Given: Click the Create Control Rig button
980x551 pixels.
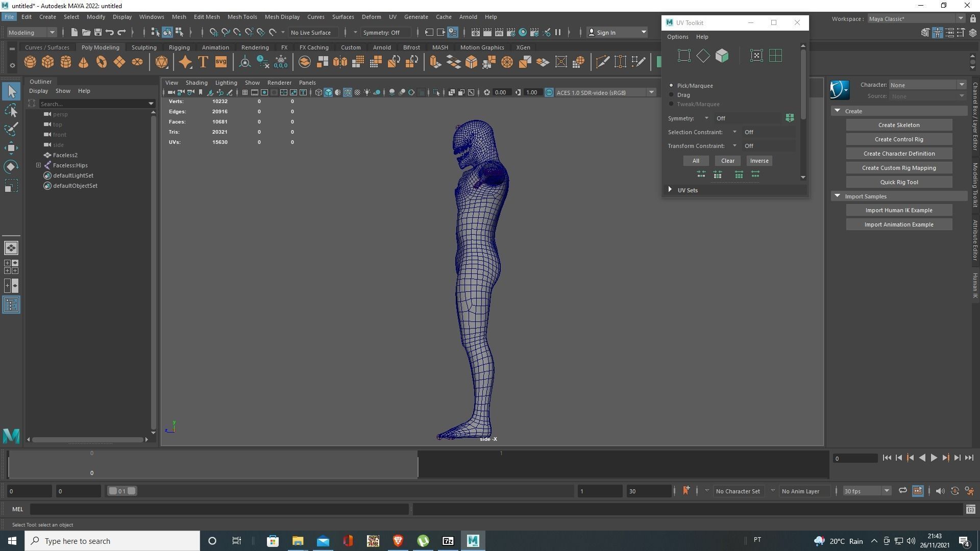Looking at the screenshot, I should (x=898, y=139).
